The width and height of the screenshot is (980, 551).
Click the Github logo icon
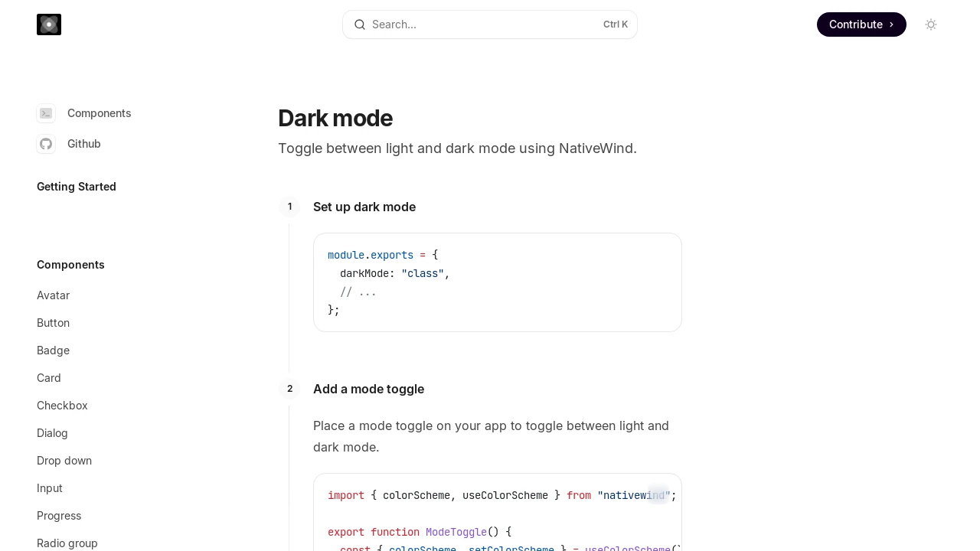click(46, 144)
